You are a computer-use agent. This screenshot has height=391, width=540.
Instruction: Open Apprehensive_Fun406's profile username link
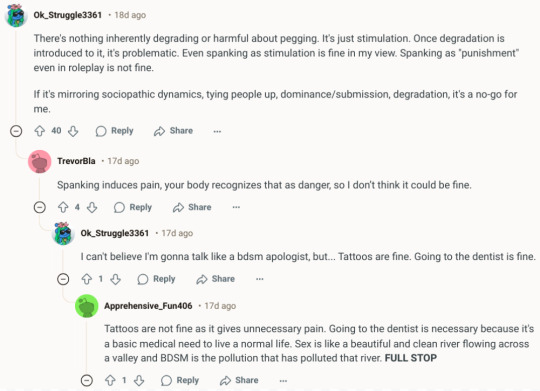click(148, 306)
